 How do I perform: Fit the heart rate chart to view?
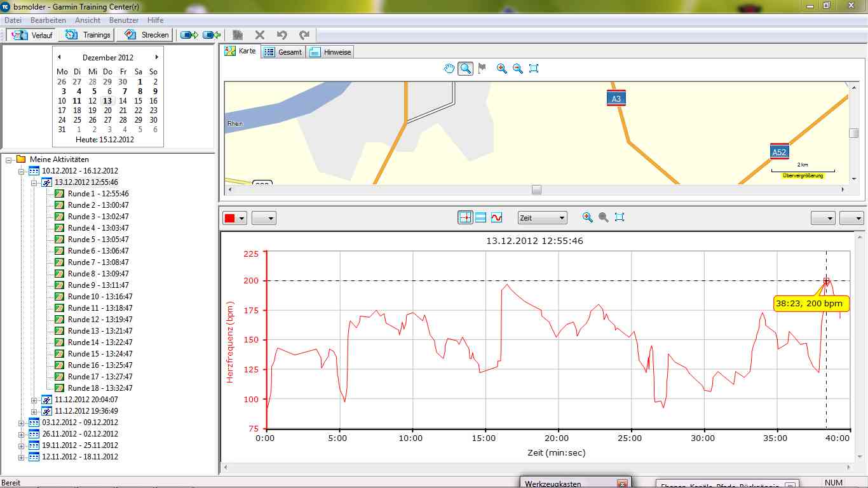620,217
